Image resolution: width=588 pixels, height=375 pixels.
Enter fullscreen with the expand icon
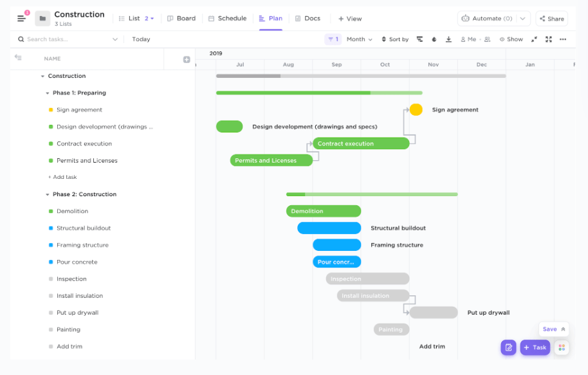click(549, 39)
